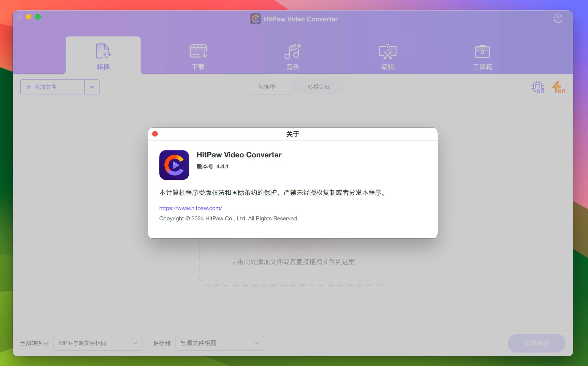
Task: Open the https://www.hitpaw.com/ link
Action: (x=191, y=208)
